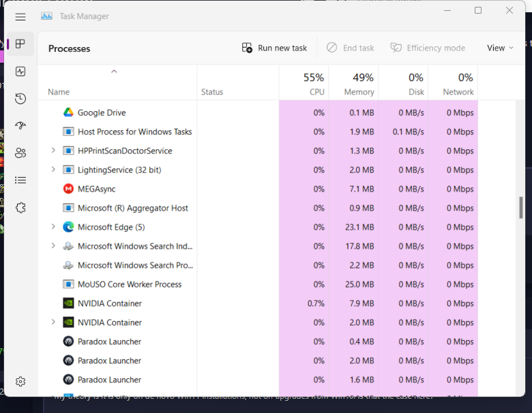Click the Microsoft Edge process icon
The width and height of the screenshot is (532, 413).
click(68, 227)
